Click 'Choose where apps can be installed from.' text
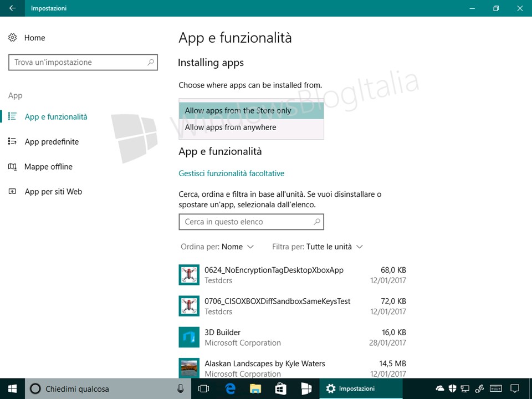Screen dimensions: 532x399 coord(250,85)
